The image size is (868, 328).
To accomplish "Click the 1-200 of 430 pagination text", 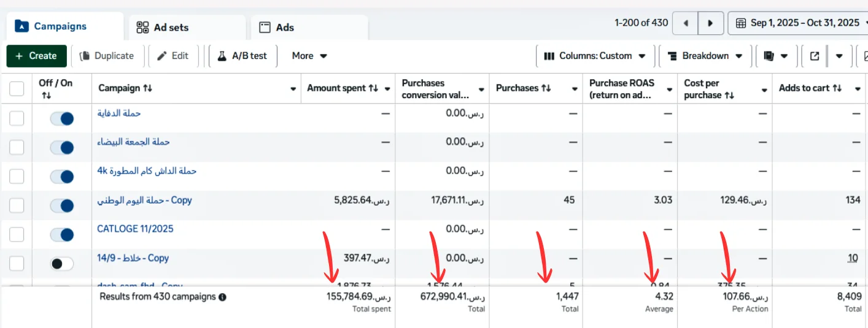I will pyautogui.click(x=641, y=23).
